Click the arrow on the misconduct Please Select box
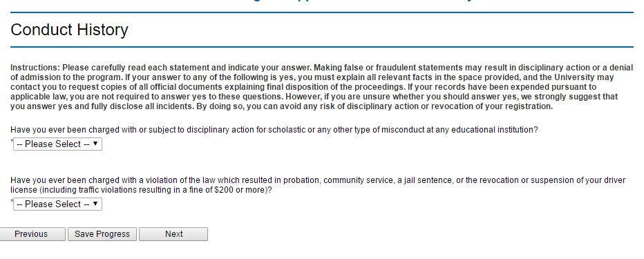Screen dimensions: 644x259 (x=95, y=144)
